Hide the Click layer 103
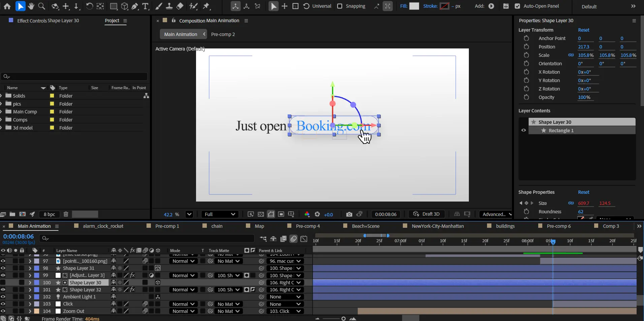This screenshot has height=321, width=644. [x=3, y=304]
